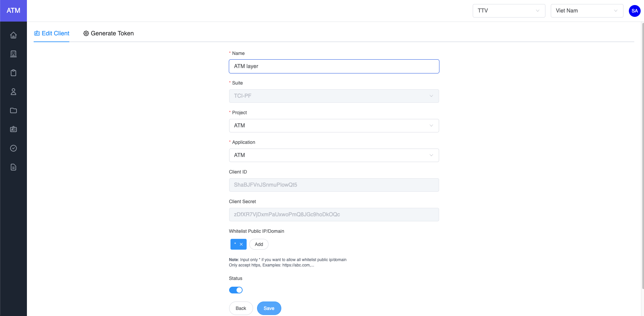Click the document icon in sidebar
644x316 pixels.
tap(13, 167)
